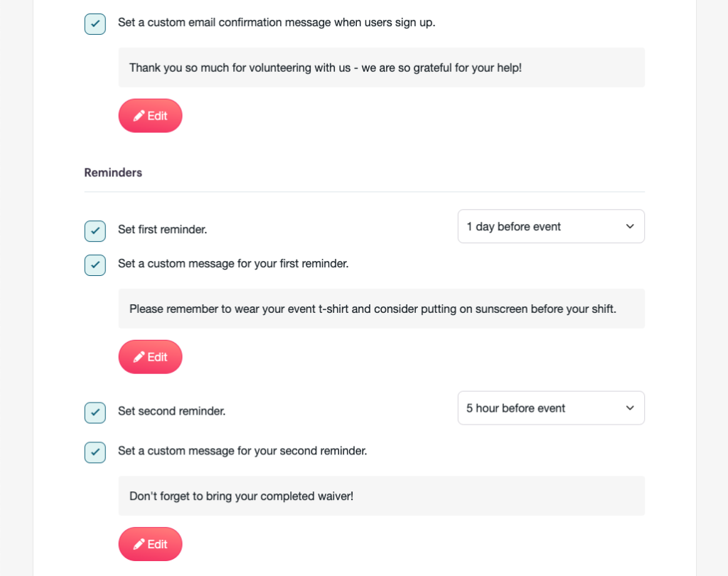Edit the second reminder waiver message
This screenshot has width=728, height=576.
[150, 544]
